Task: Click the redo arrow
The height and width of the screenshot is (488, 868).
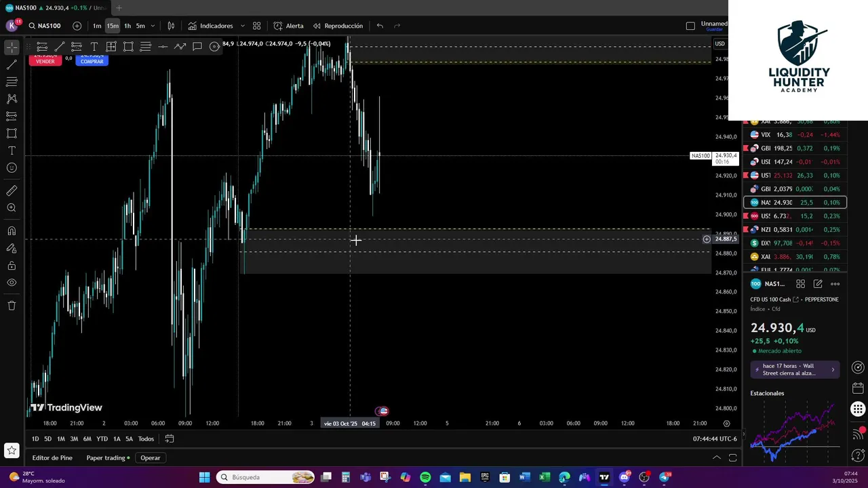Action: pos(397,26)
